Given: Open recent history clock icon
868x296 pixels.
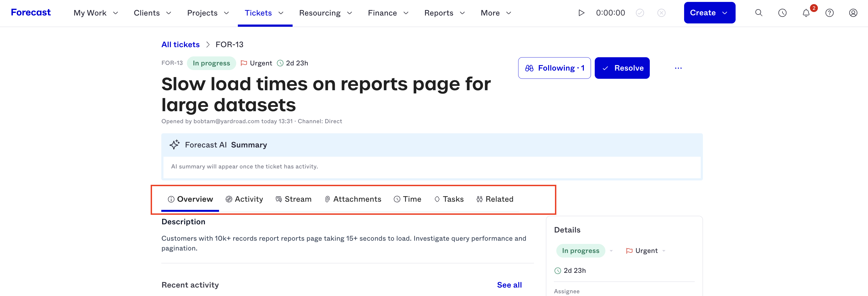Looking at the screenshot, I should (x=782, y=13).
